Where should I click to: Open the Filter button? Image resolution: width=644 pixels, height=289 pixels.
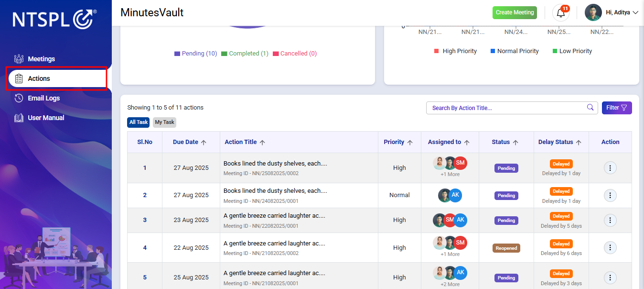617,108
